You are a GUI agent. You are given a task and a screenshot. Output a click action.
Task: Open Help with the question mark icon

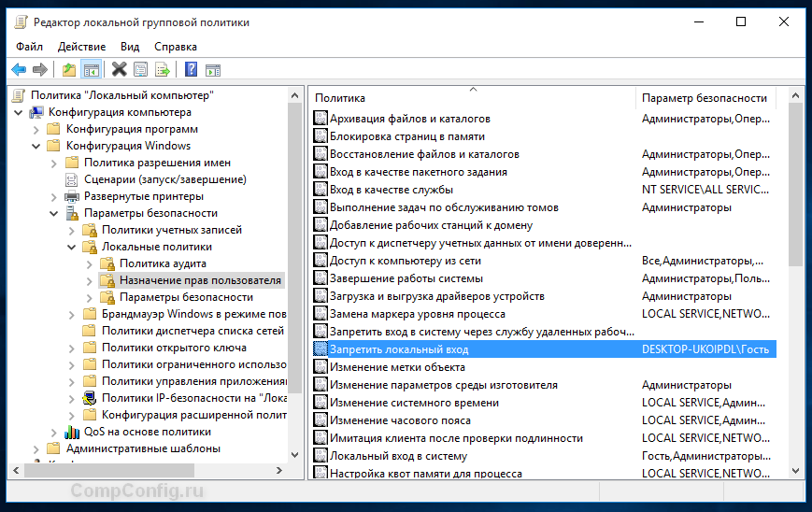[192, 69]
